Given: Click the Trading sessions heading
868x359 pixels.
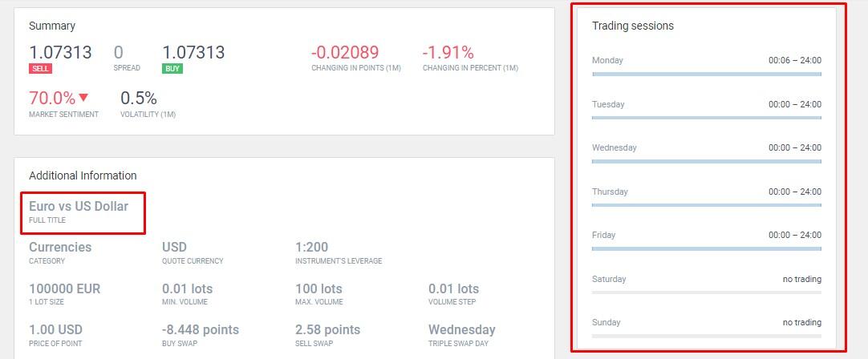Looking at the screenshot, I should (633, 26).
